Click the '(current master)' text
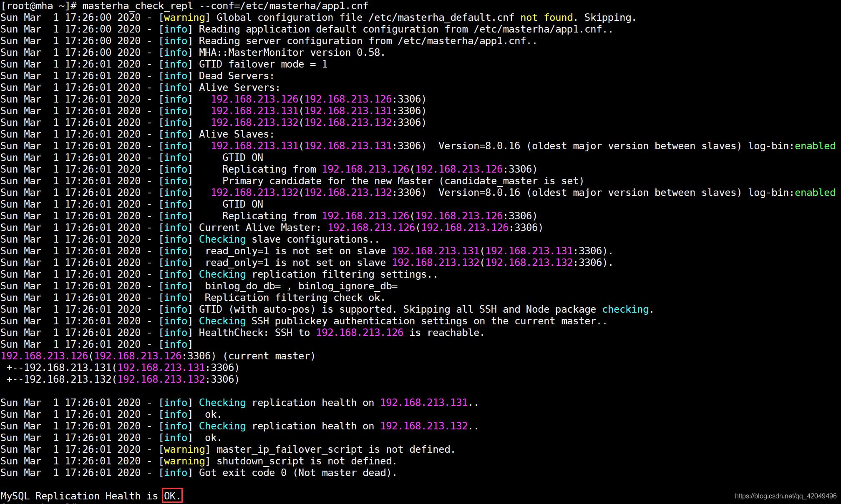 point(269,356)
